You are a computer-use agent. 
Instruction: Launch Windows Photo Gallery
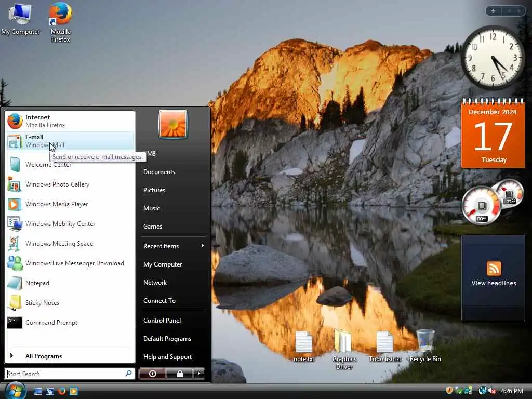[x=70, y=184]
